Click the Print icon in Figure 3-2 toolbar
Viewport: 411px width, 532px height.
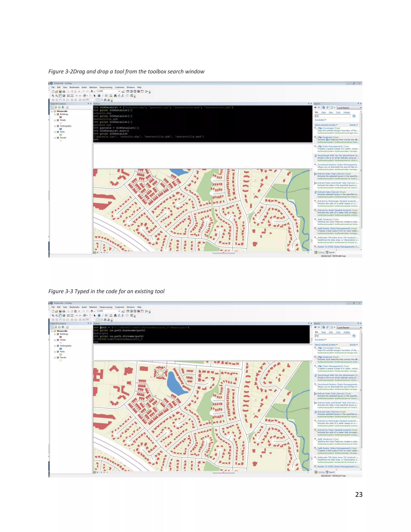(x=64, y=92)
